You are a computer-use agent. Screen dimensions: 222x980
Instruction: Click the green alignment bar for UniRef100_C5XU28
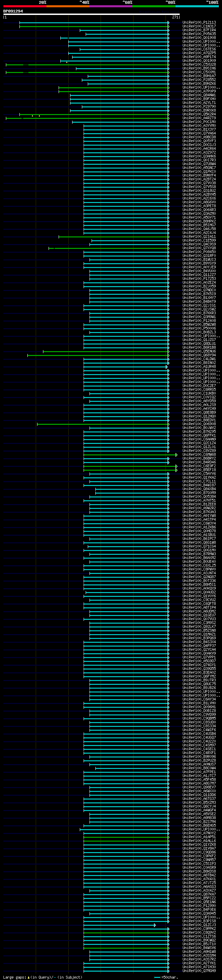[87, 65]
